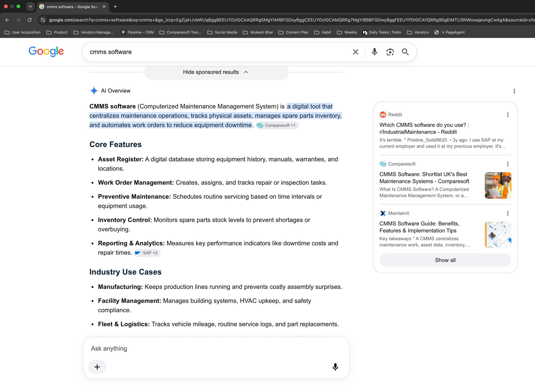The height and width of the screenshot is (392, 535).
Task: Open Google Lens image search icon
Action: (390, 52)
